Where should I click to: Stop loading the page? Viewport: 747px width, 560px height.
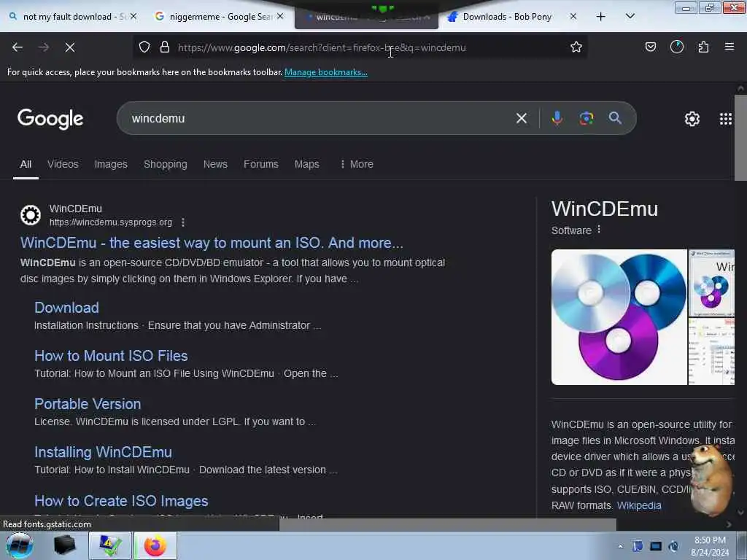point(70,47)
